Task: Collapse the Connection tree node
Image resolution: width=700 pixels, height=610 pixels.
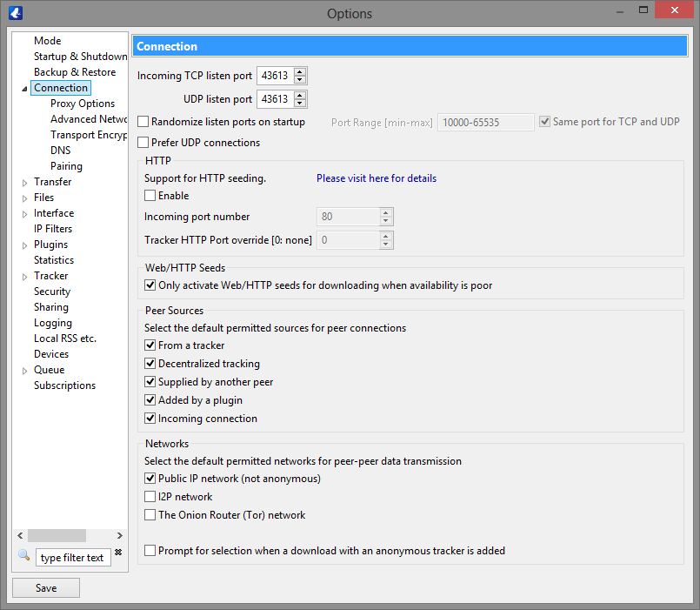Action: 24,89
